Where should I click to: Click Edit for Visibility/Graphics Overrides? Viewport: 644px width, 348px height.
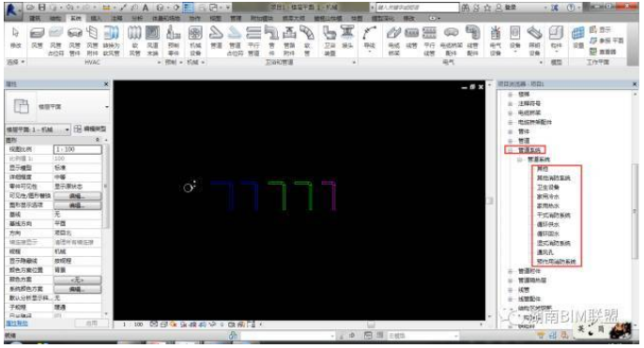click(77, 196)
